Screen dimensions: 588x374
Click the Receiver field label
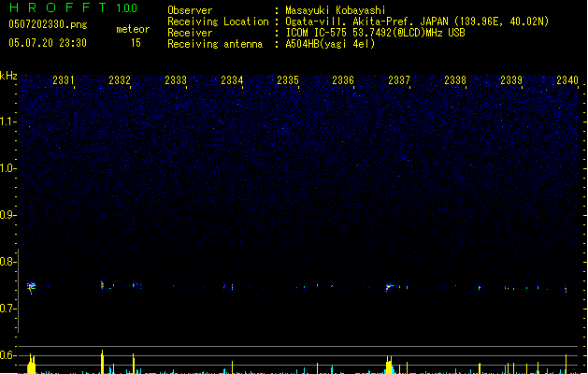pos(190,33)
